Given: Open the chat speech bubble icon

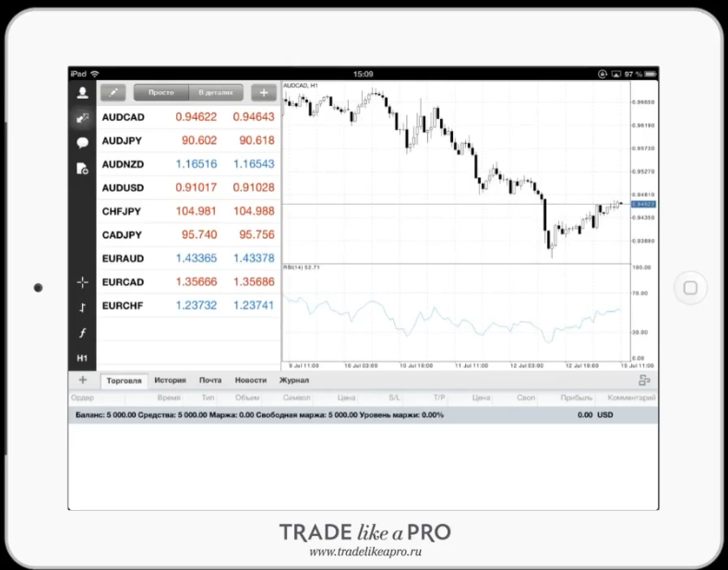Looking at the screenshot, I should tap(82, 143).
